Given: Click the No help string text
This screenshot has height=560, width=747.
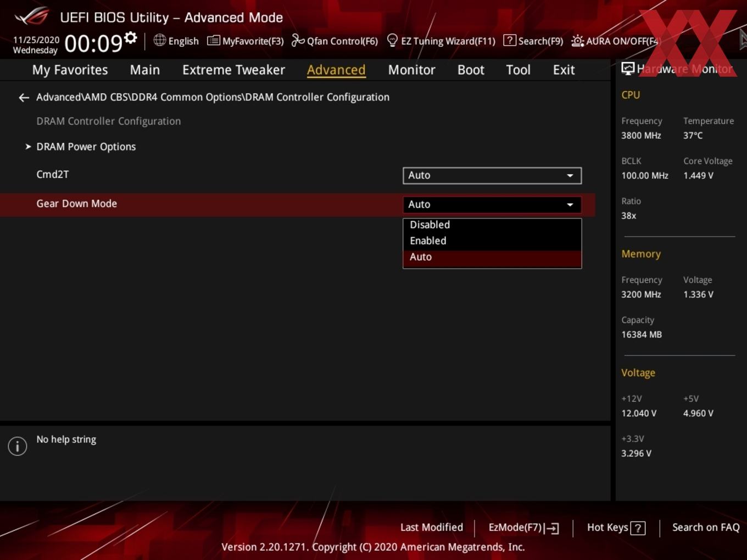Looking at the screenshot, I should click(x=66, y=439).
